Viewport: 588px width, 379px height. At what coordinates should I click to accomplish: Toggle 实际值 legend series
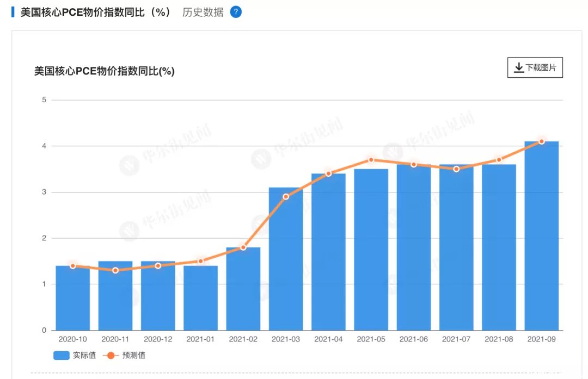[75, 355]
